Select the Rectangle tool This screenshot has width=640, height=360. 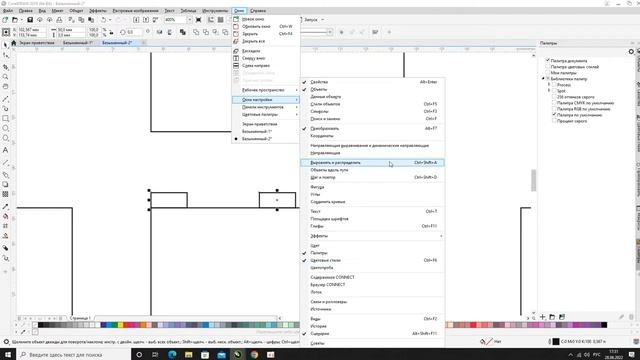pyautogui.click(x=5, y=118)
